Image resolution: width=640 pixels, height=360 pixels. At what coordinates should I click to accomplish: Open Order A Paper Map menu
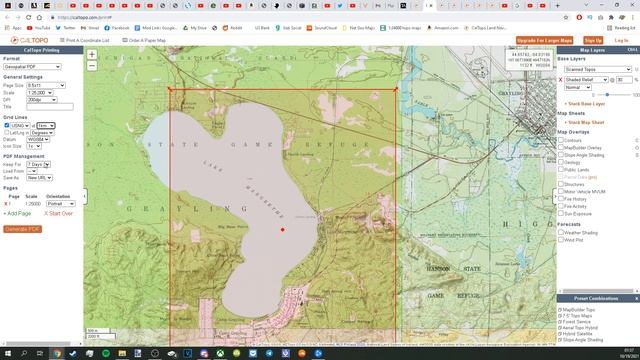[x=144, y=40]
